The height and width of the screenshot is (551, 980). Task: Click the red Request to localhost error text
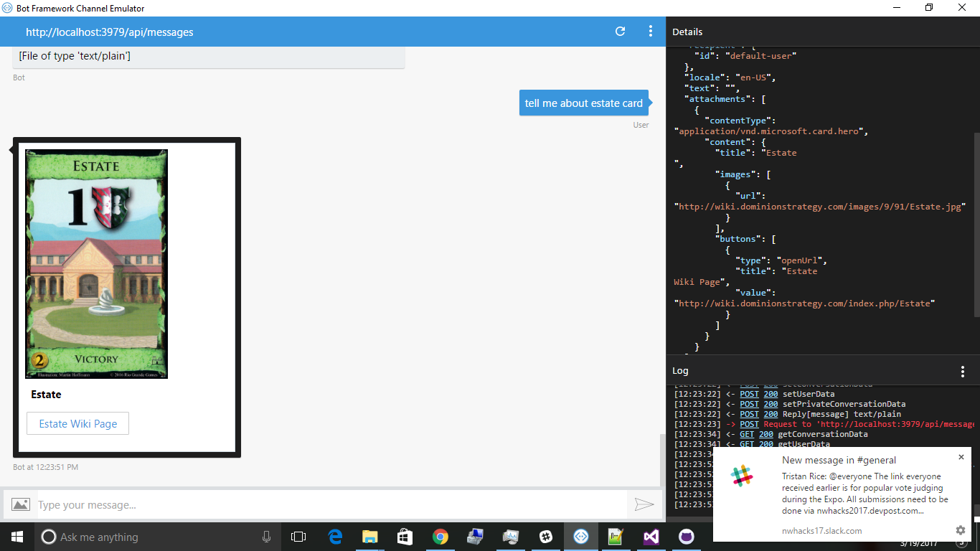pos(869,424)
